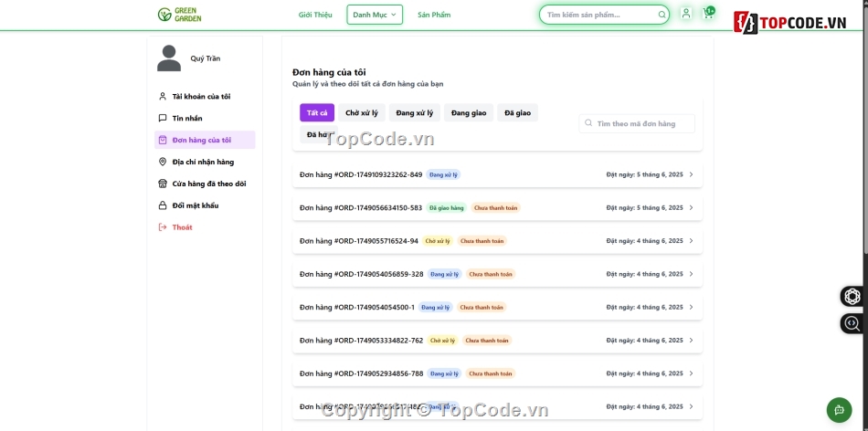
Task: Expand order #ORD-1749054056859-328 chevron
Action: [691, 274]
